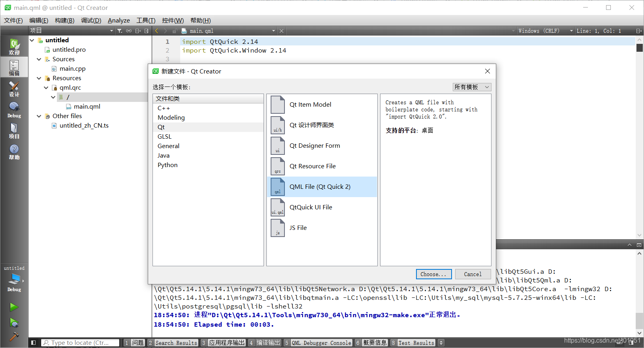Toggle synchronize with editor link icon
The width and height of the screenshot is (644, 348).
[x=129, y=31]
